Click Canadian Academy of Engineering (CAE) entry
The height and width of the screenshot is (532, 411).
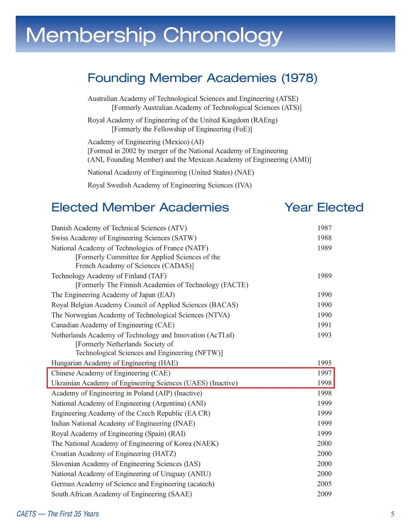(113, 325)
